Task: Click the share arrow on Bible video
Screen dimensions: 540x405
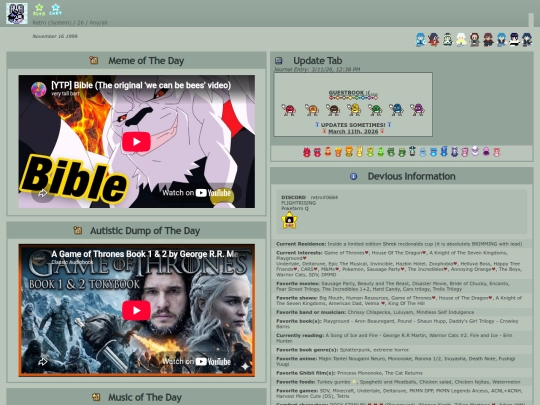Action: click(43, 193)
